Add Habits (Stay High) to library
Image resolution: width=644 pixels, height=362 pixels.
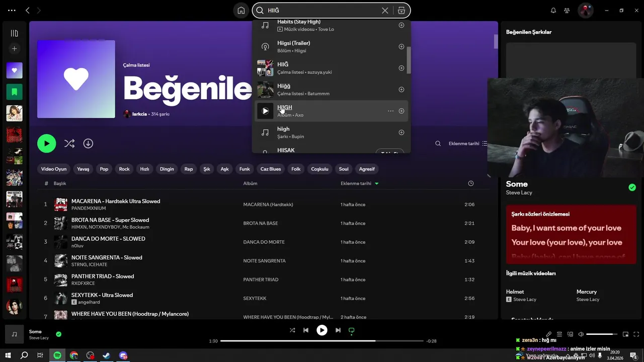pyautogui.click(x=401, y=25)
